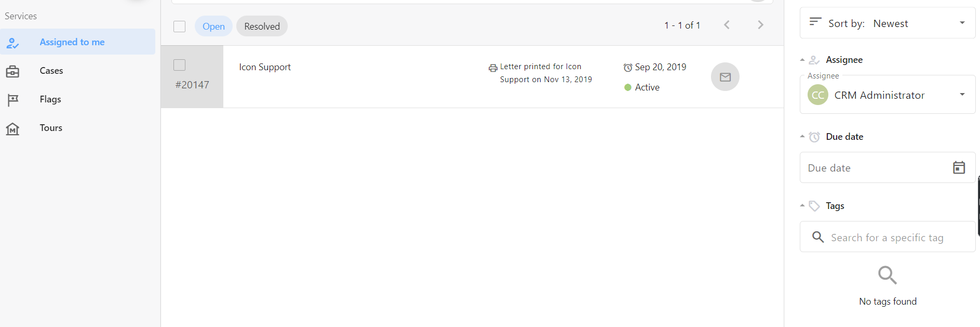Viewport: 980px width, 327px height.
Task: Switch to the Resolved filter tab
Action: pyautogui.click(x=262, y=27)
